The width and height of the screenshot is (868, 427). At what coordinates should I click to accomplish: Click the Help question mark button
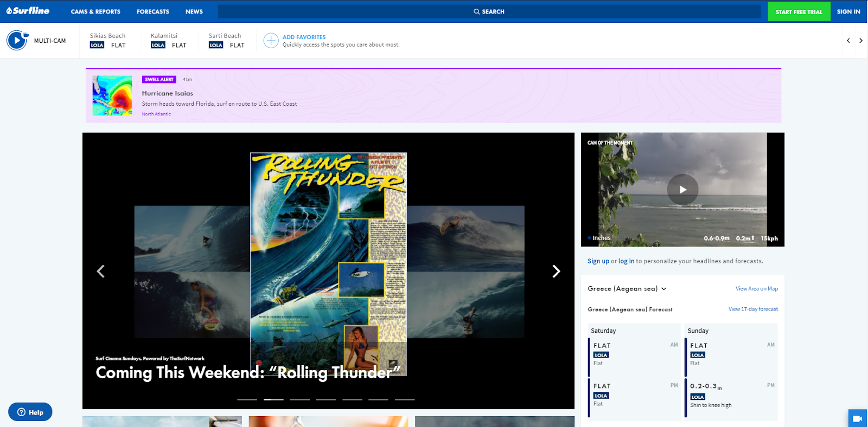click(x=30, y=412)
